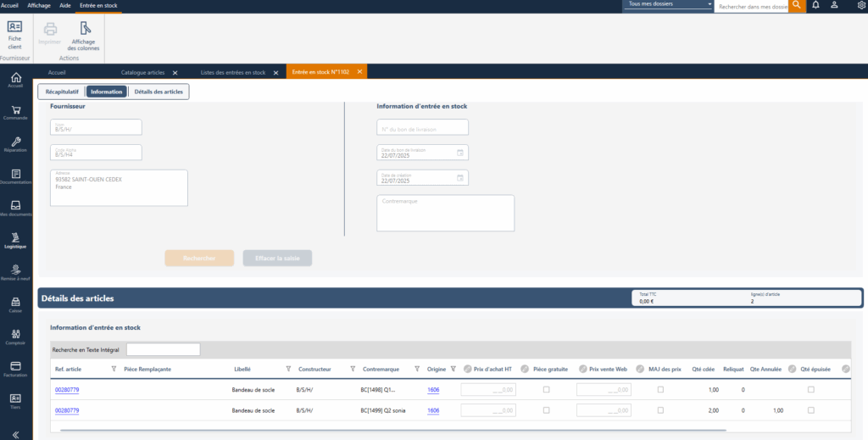Open the notifications bell icon
The width and height of the screenshot is (868, 440).
pos(815,5)
